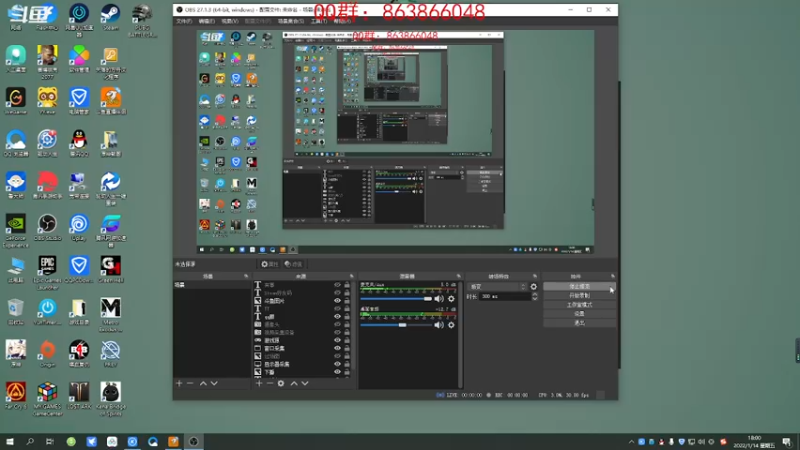Click 设置 settings button in controls
This screenshot has height=450, width=800.
(580, 314)
